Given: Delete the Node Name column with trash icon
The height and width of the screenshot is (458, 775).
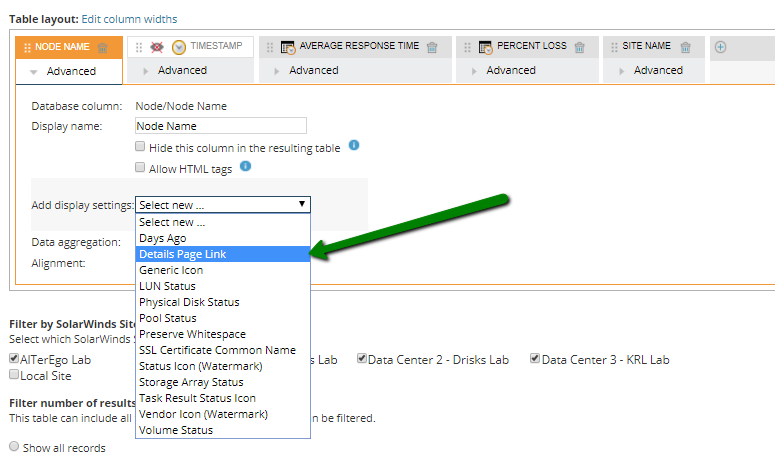Looking at the screenshot, I should (103, 48).
